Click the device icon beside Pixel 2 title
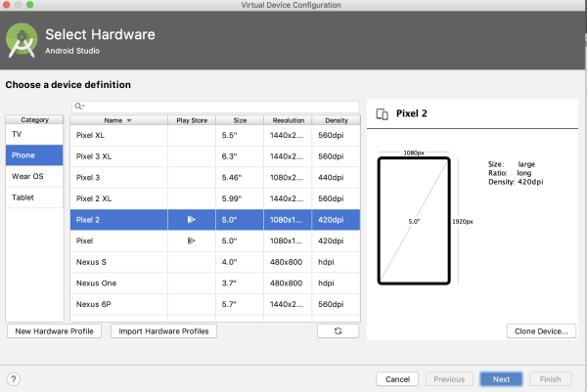Screen dimensions: 587x392 (383, 113)
